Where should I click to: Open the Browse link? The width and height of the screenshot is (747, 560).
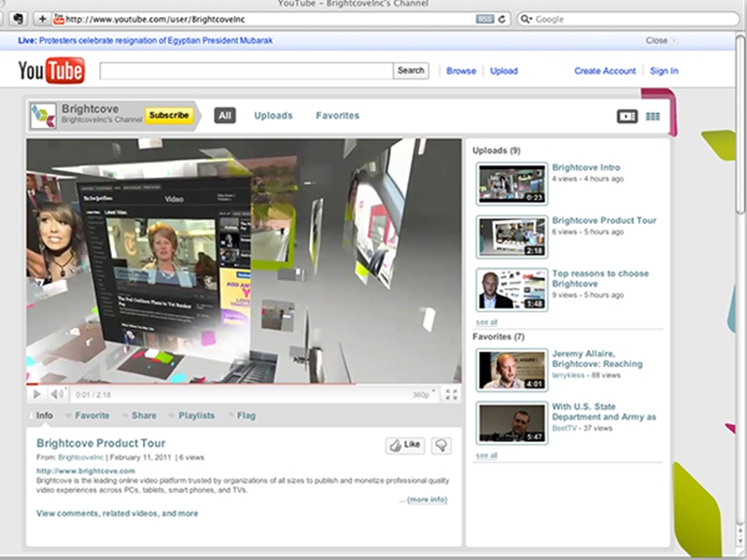[461, 71]
